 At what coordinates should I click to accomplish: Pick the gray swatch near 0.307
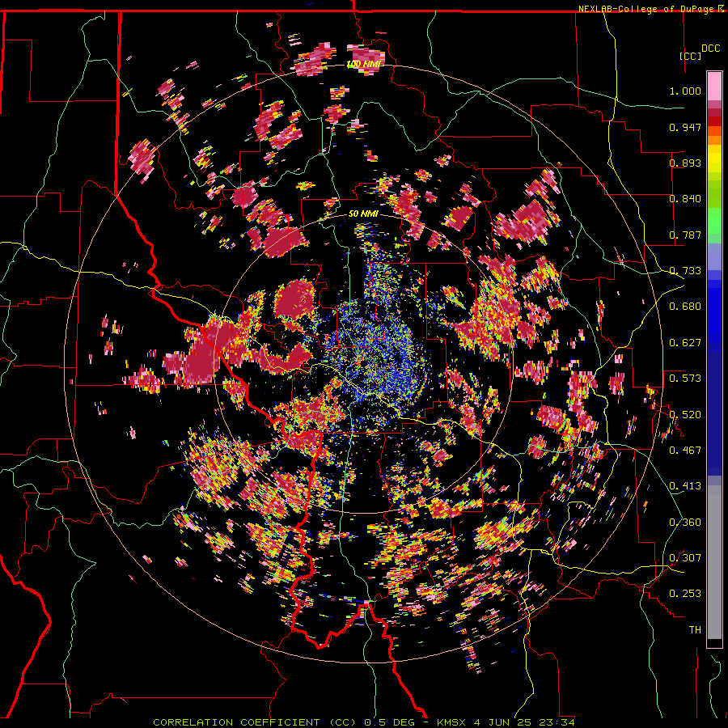[714, 562]
